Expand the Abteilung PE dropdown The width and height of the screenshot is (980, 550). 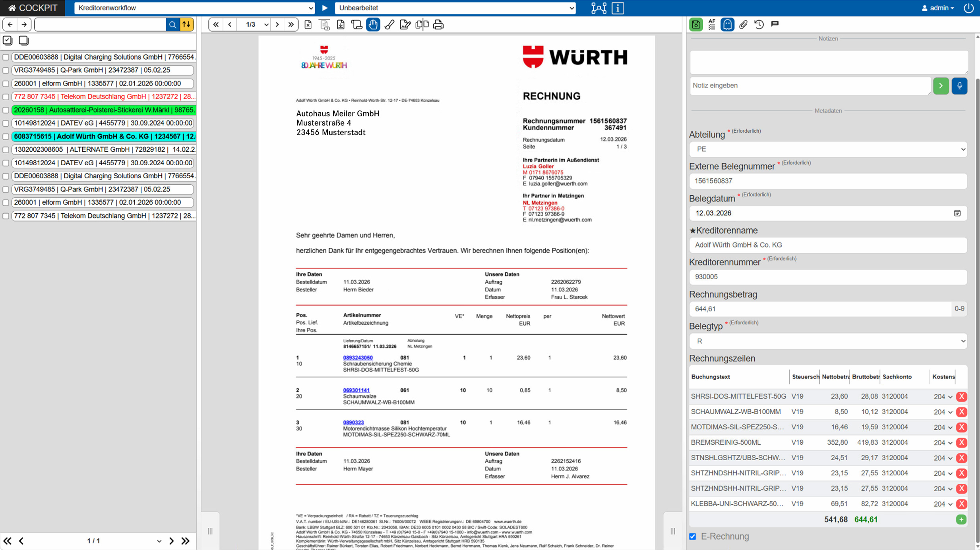[x=828, y=149]
